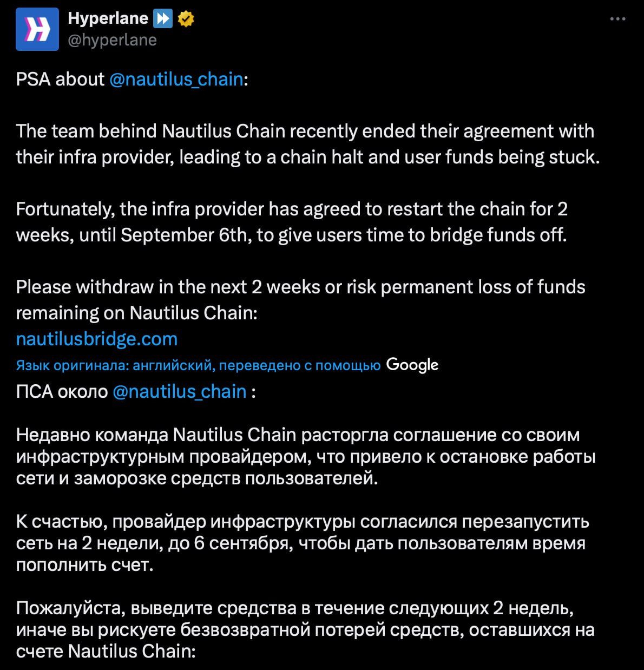Click the Google logo
This screenshot has width=644, height=670.
coord(412,365)
